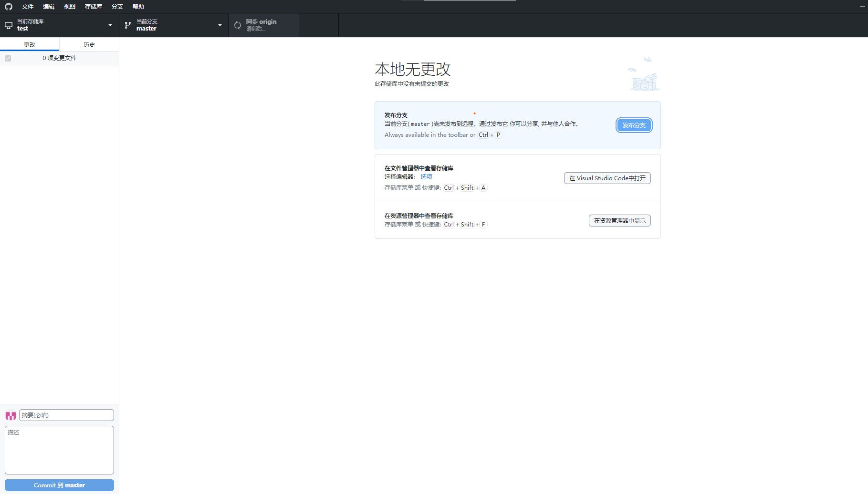The height and width of the screenshot is (494, 868).
Task: Open the 帮助 menu
Action: (138, 6)
